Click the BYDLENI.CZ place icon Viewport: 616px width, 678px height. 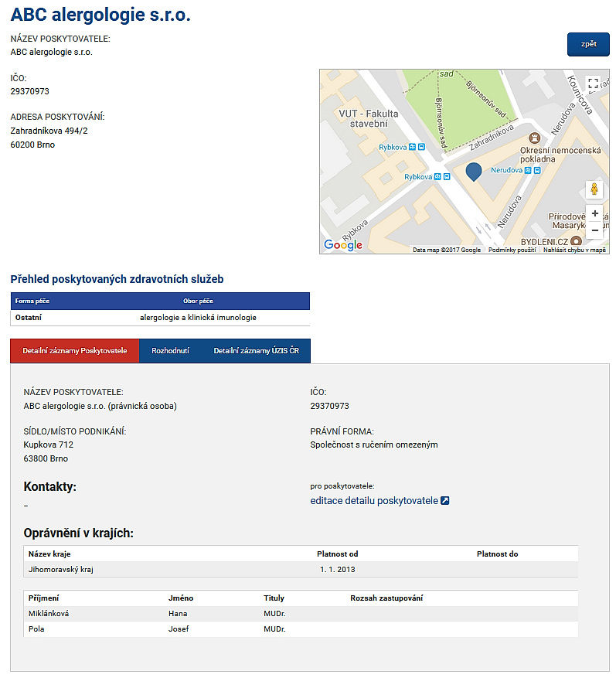(576, 241)
